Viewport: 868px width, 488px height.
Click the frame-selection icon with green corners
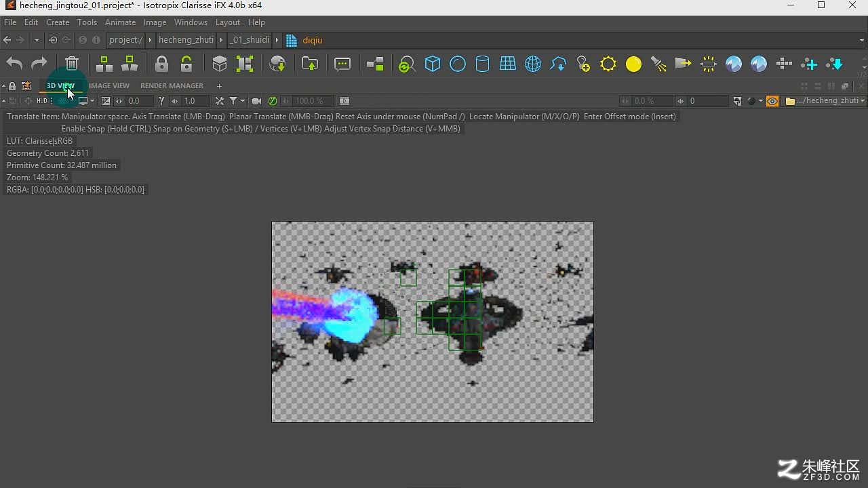(x=245, y=64)
